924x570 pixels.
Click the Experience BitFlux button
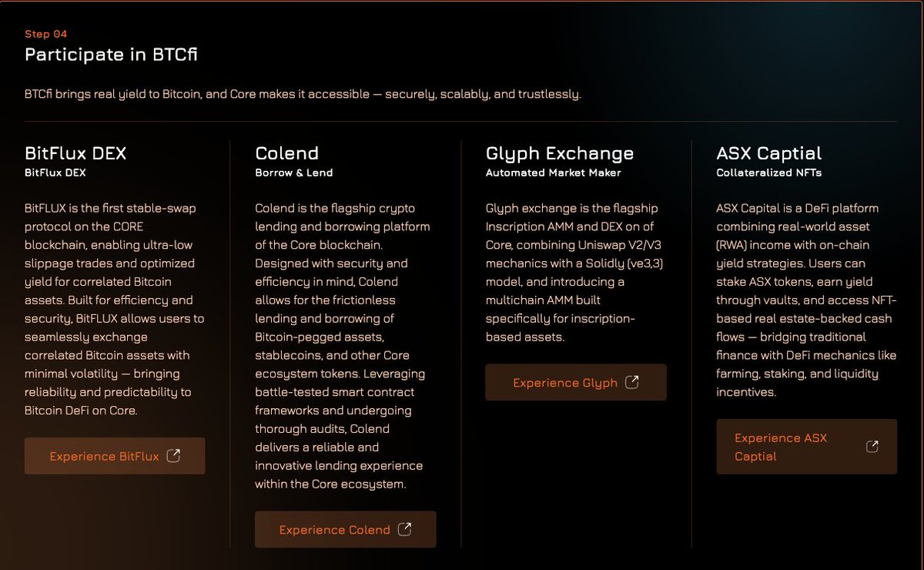[115, 456]
